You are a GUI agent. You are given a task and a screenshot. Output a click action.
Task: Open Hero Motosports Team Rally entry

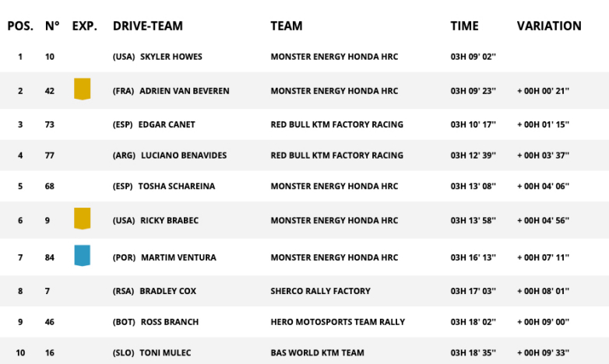338,322
